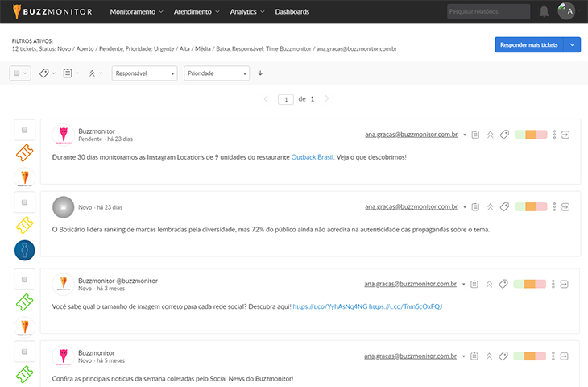588x387 pixels.
Task: Click the Responder mais tickets button
Action: coord(528,45)
